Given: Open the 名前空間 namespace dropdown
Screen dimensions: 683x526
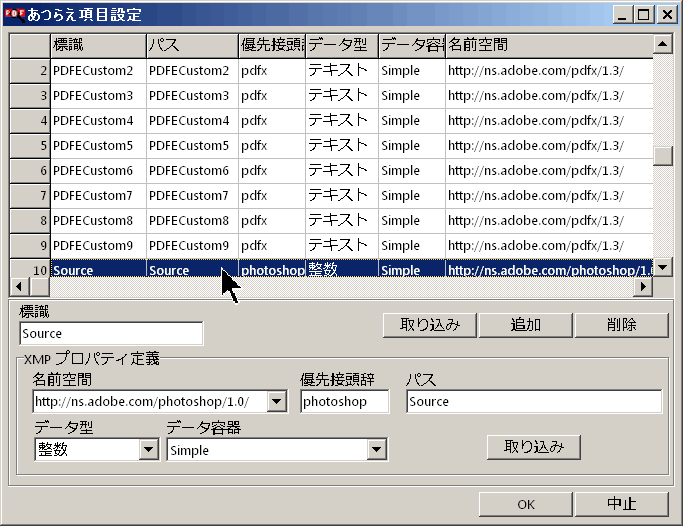Looking at the screenshot, I should coord(277,402).
